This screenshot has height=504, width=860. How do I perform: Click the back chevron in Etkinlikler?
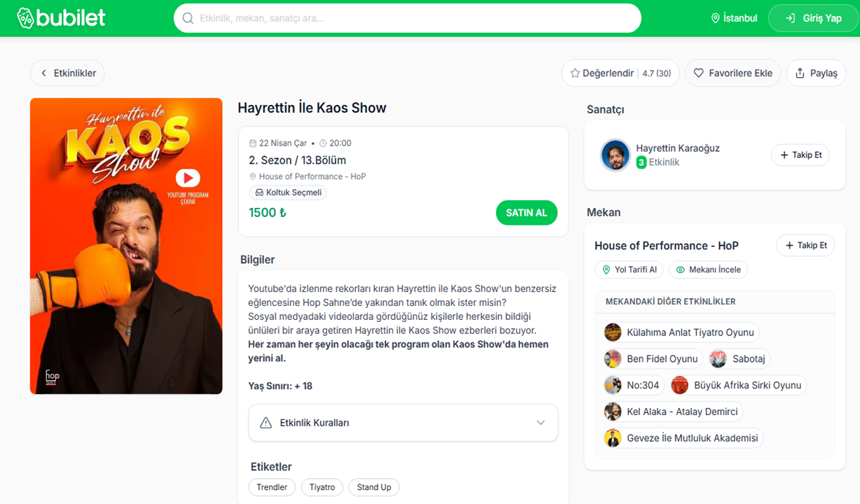(x=44, y=73)
